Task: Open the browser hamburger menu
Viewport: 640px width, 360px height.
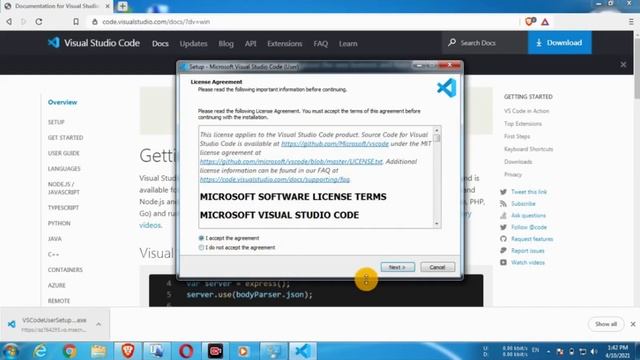Action: coord(631,22)
